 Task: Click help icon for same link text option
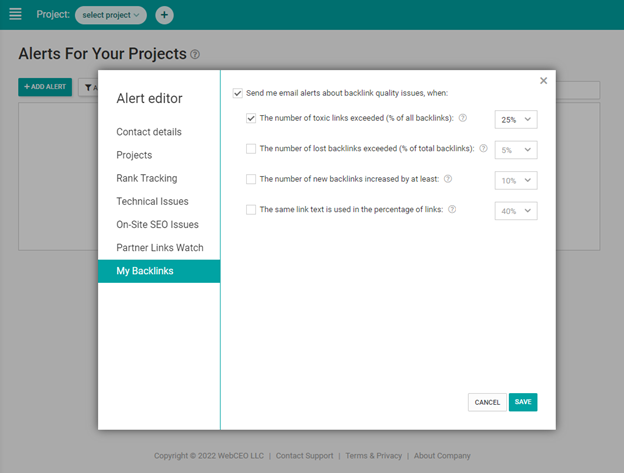click(452, 210)
